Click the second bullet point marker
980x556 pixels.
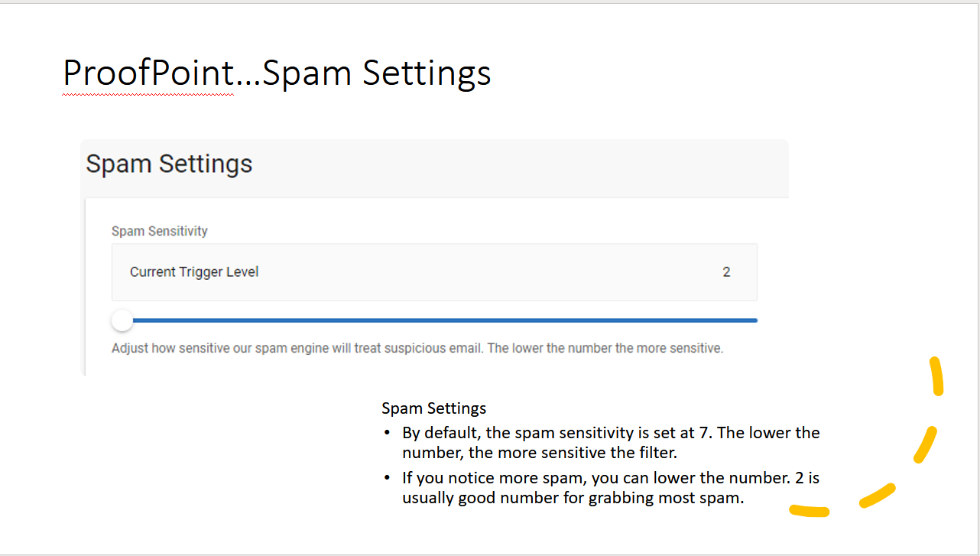coord(388,479)
